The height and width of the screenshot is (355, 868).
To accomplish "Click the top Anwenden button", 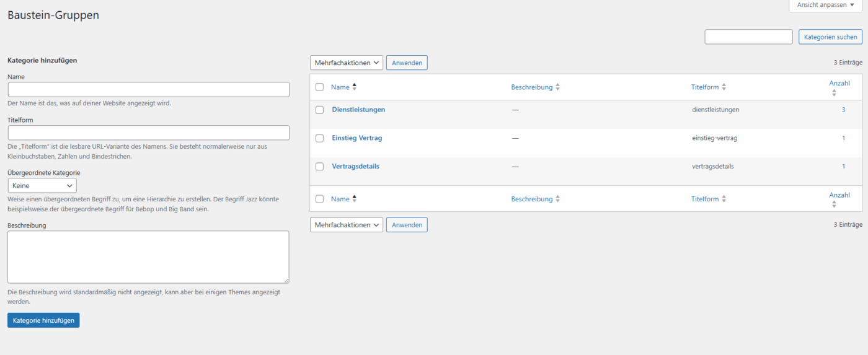I will click(407, 63).
